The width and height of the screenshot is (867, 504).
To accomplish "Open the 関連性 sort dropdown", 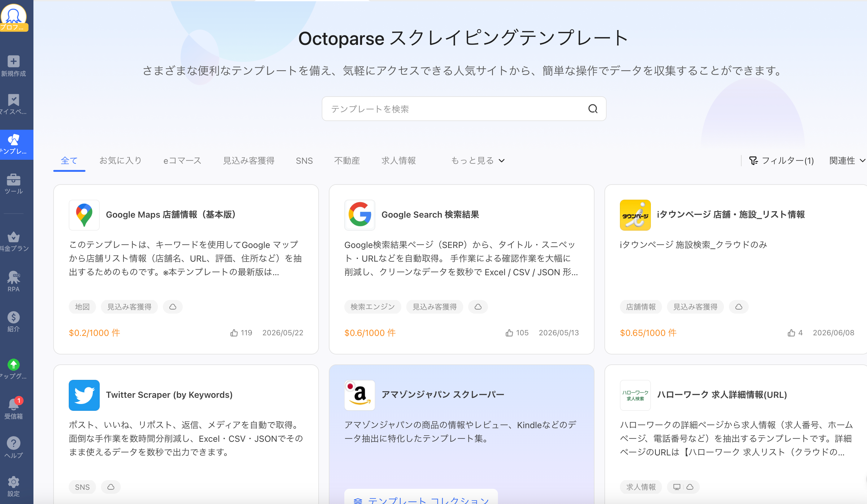I will click(x=847, y=161).
